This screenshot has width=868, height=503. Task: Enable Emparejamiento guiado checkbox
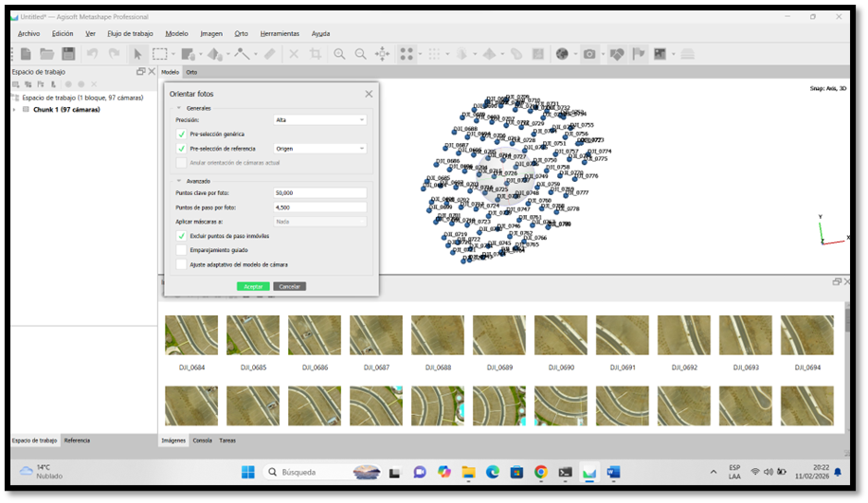(x=181, y=250)
